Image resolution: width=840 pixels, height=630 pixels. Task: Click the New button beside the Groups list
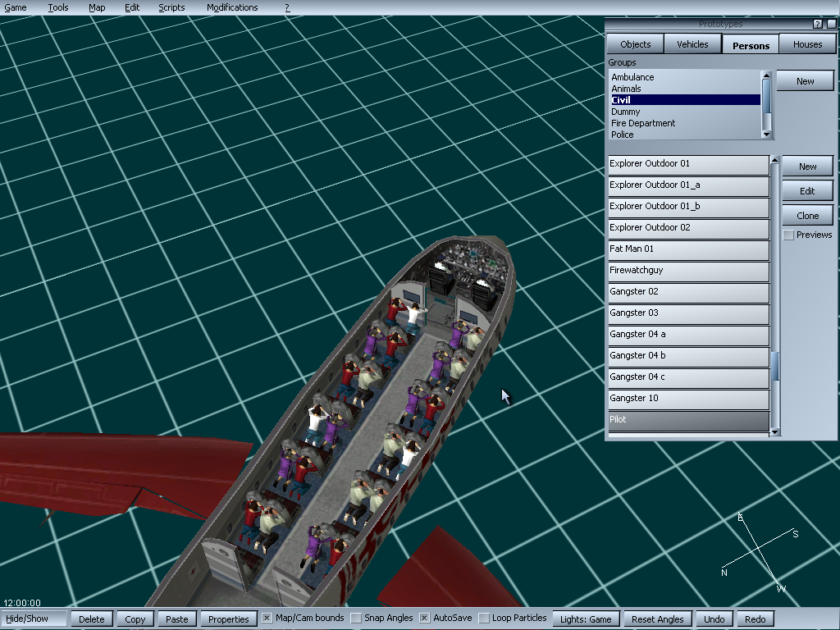805,81
